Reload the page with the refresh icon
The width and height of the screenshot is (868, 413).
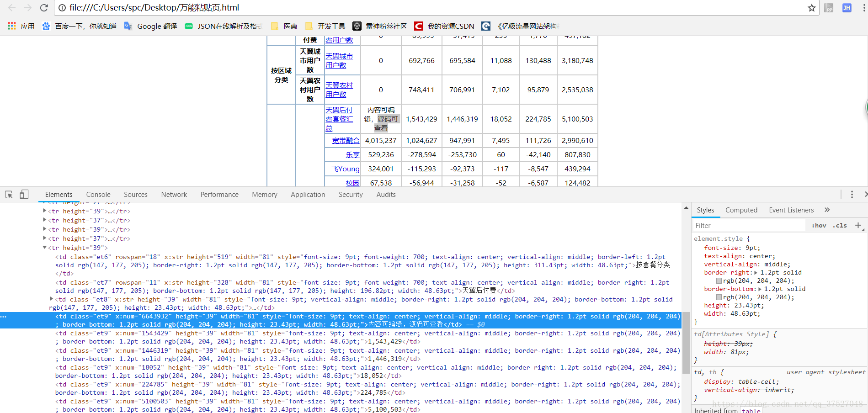click(44, 8)
